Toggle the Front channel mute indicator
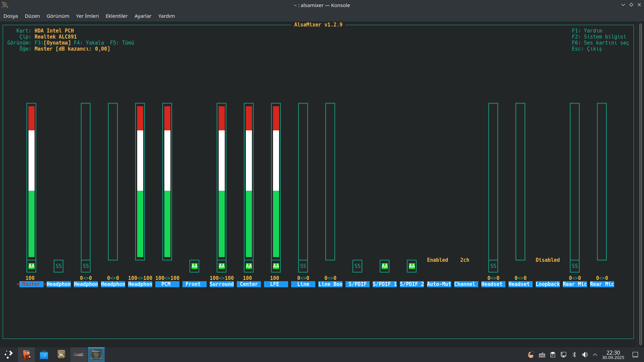Image resolution: width=644 pixels, height=362 pixels. click(x=195, y=266)
